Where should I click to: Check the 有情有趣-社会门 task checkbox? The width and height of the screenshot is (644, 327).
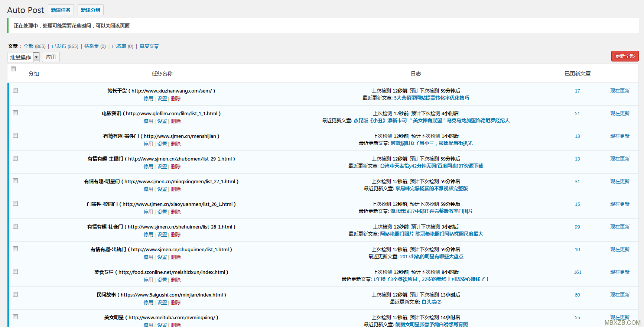click(16, 226)
